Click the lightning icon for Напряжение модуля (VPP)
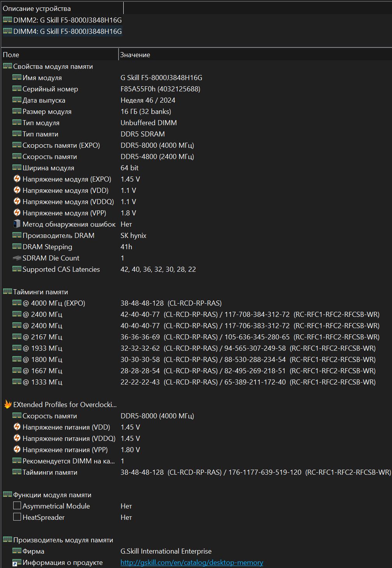This screenshot has width=392, height=568. click(17, 213)
